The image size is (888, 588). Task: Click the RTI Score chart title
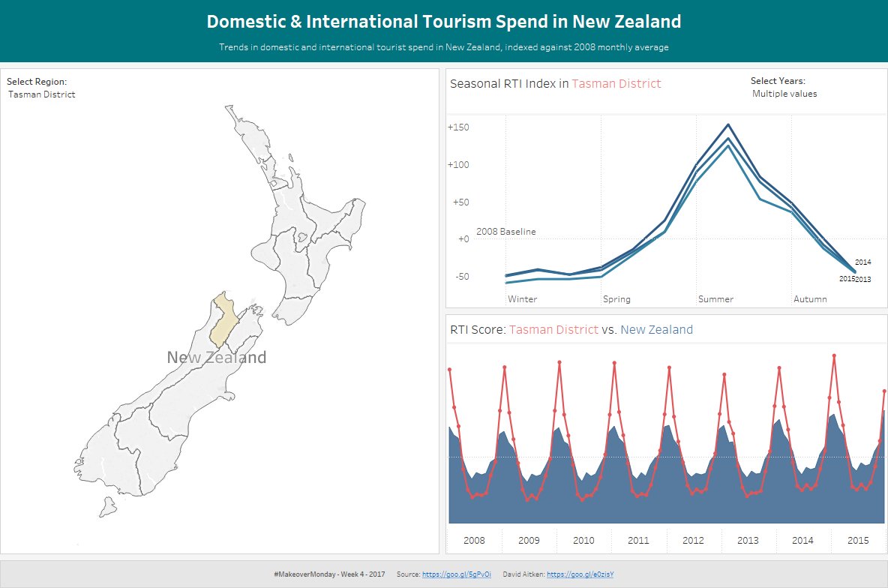coord(571,330)
